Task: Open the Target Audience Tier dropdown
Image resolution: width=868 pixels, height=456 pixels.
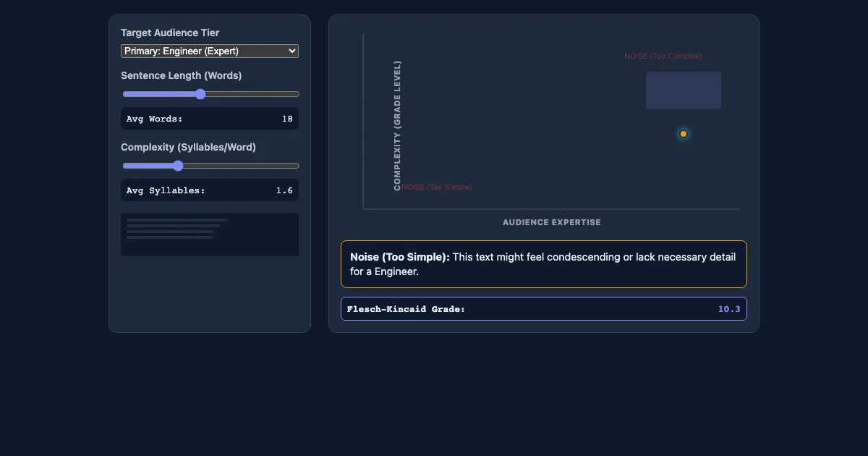Action: 210,51
